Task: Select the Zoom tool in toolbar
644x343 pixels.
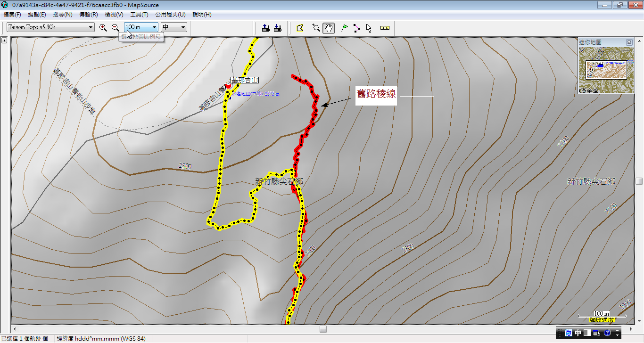Action: (316, 28)
